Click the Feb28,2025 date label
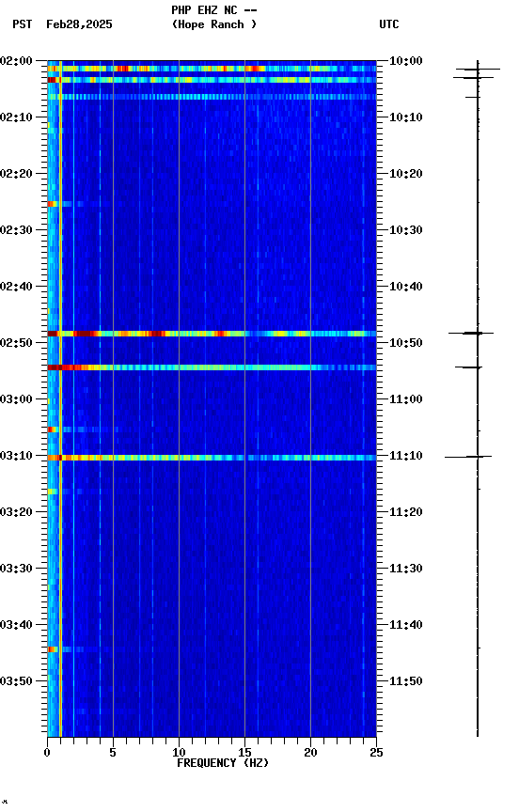 click(79, 24)
